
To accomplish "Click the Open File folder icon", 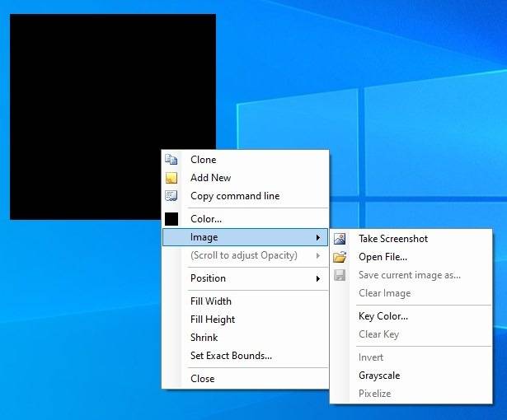I will pos(340,257).
